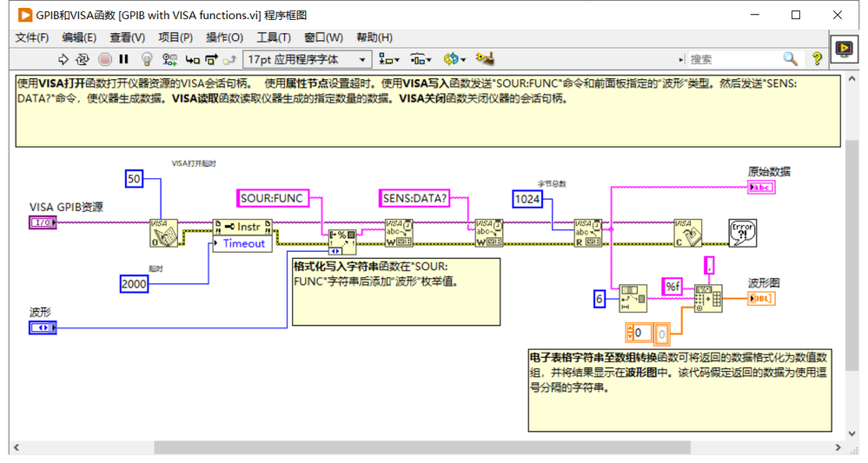The height and width of the screenshot is (463, 868).
Task: Open the 查看(V) menu
Action: [x=128, y=37]
